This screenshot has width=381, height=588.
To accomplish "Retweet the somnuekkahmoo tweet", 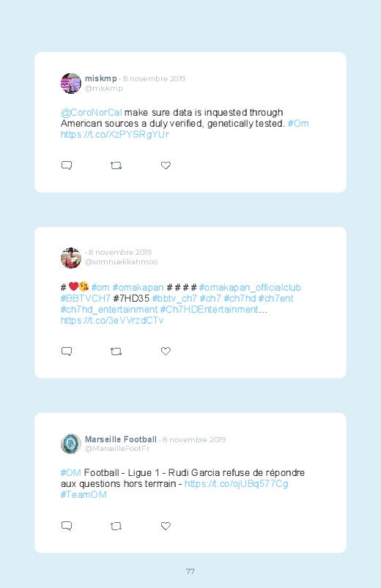I will tap(116, 351).
